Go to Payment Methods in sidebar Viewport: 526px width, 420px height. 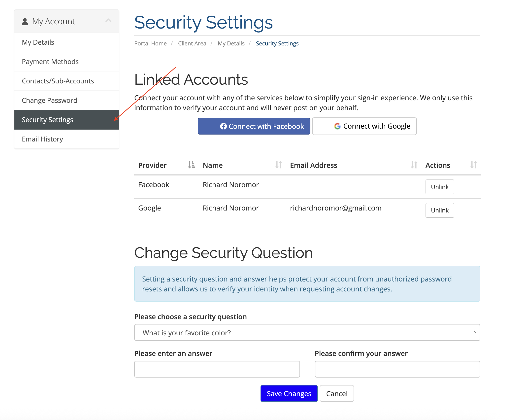click(50, 62)
